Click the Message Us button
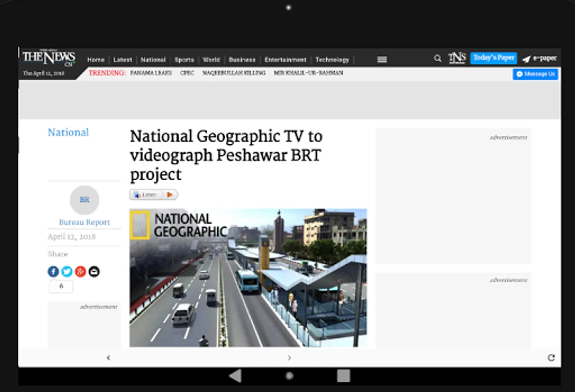This screenshot has height=392, width=575. (535, 74)
